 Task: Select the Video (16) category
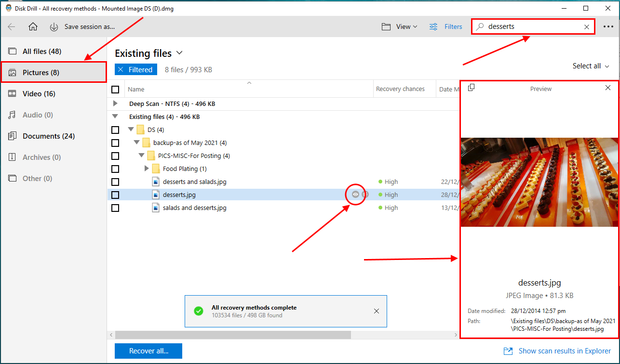click(x=53, y=94)
